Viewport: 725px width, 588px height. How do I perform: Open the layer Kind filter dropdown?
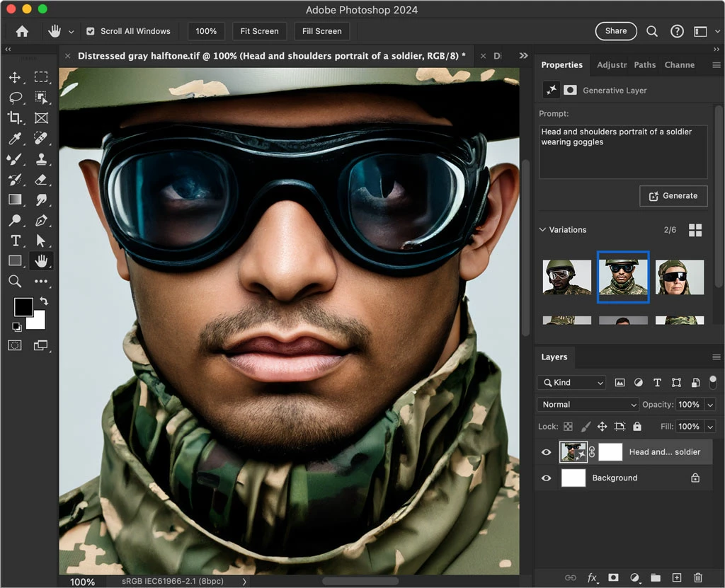(x=571, y=383)
